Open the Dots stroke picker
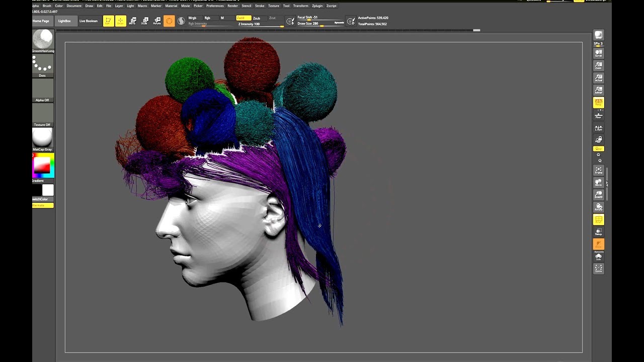The image size is (644, 362). click(x=43, y=66)
